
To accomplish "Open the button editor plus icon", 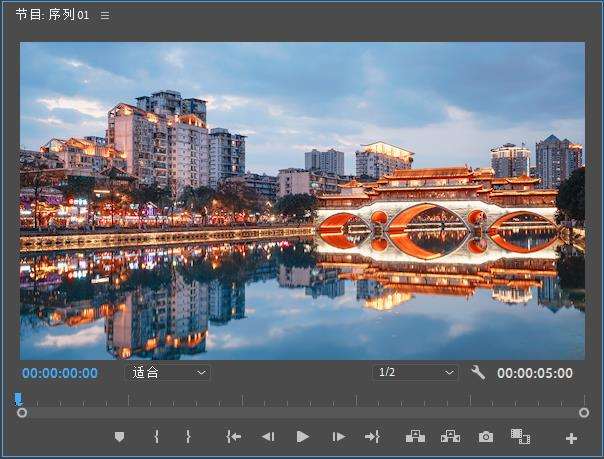I will click(571, 438).
